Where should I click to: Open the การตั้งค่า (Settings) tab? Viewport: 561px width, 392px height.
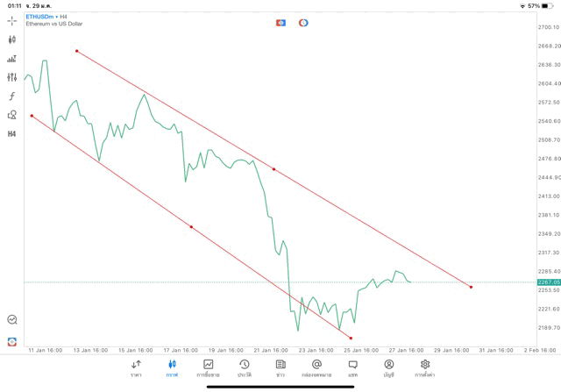(425, 367)
